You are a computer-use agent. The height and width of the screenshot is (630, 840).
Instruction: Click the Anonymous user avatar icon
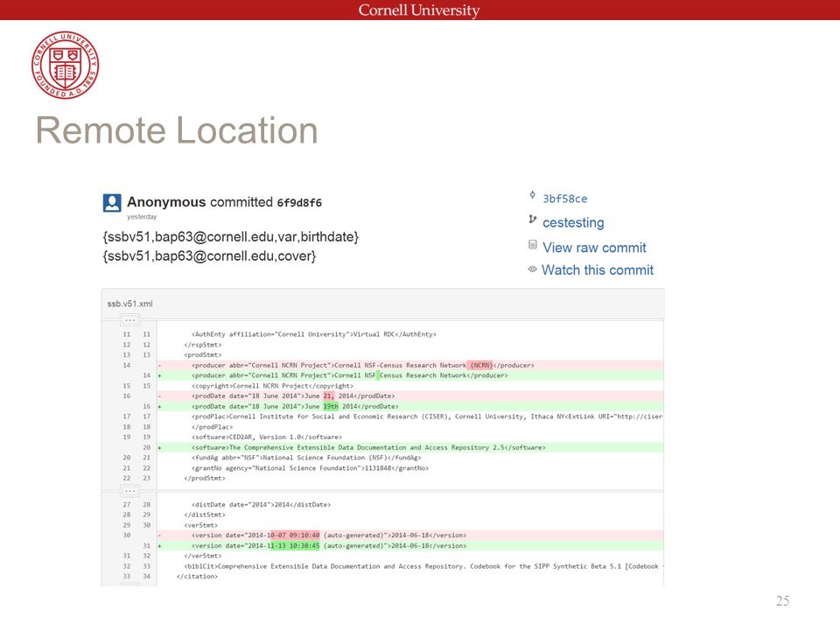point(112,203)
